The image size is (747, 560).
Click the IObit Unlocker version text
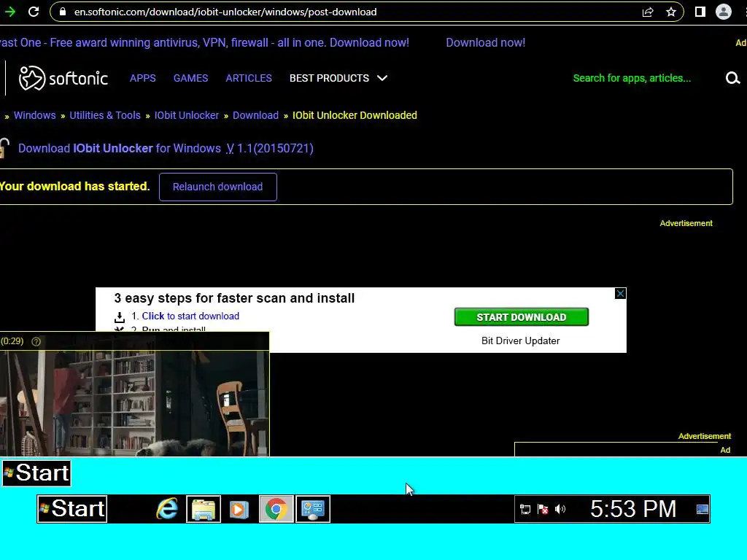(x=270, y=149)
